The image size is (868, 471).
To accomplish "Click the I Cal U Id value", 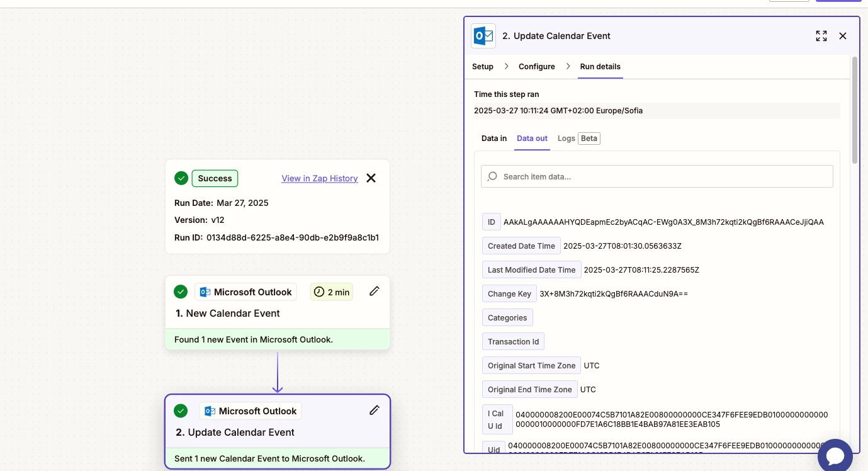I will tap(672, 419).
